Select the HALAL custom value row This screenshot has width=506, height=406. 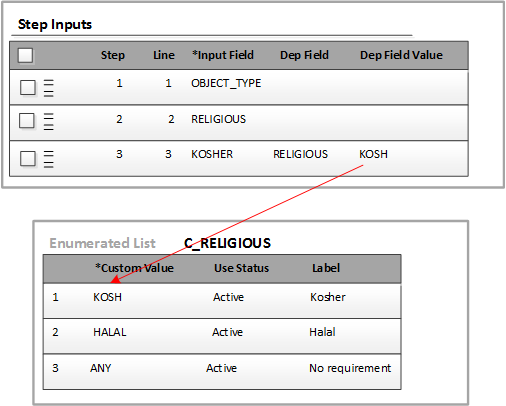click(222, 336)
